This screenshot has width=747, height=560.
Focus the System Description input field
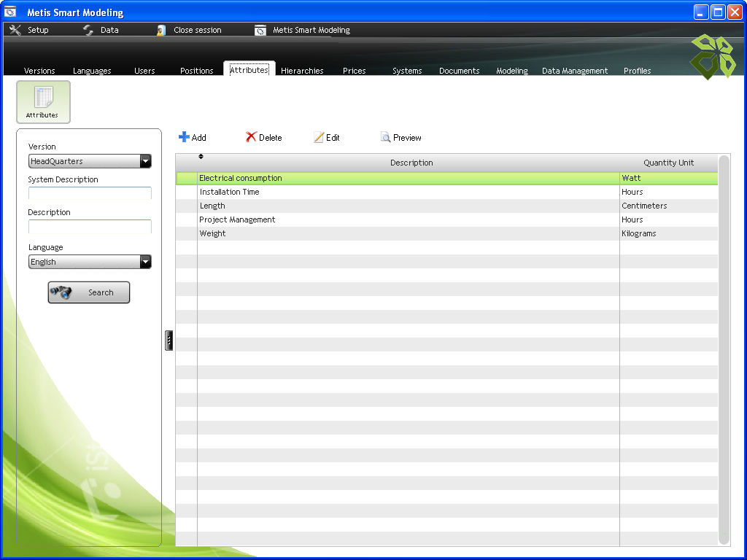[90, 193]
